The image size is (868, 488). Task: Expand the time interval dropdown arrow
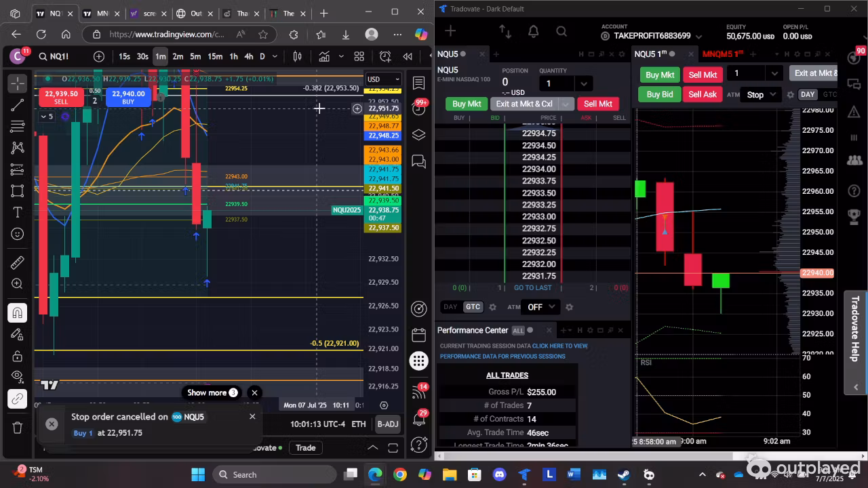(x=275, y=56)
